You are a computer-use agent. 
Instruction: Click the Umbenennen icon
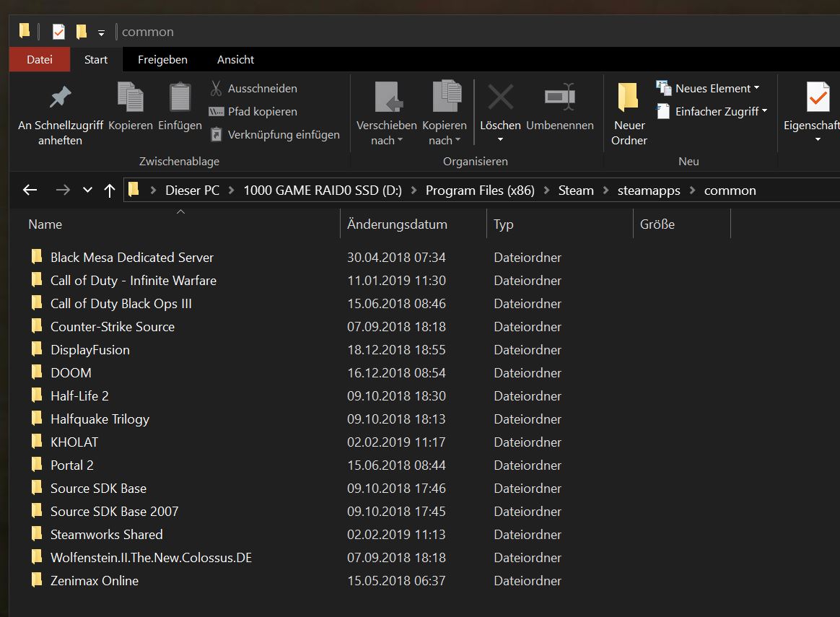point(560,97)
